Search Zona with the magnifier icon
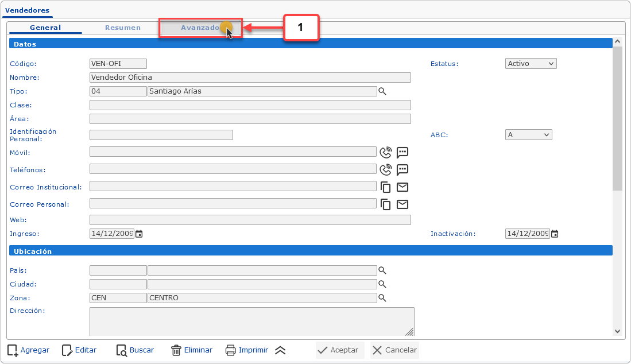Screen dimensions: 631x364 [x=382, y=298]
